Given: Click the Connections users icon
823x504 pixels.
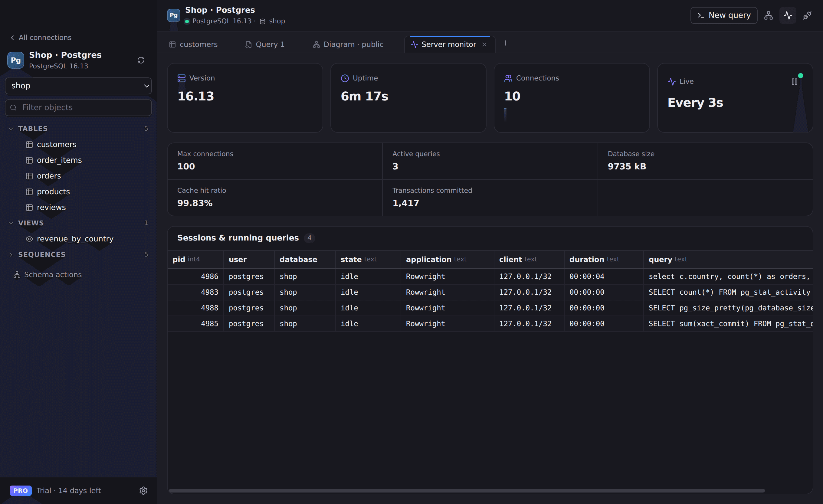Looking at the screenshot, I should coord(508,78).
